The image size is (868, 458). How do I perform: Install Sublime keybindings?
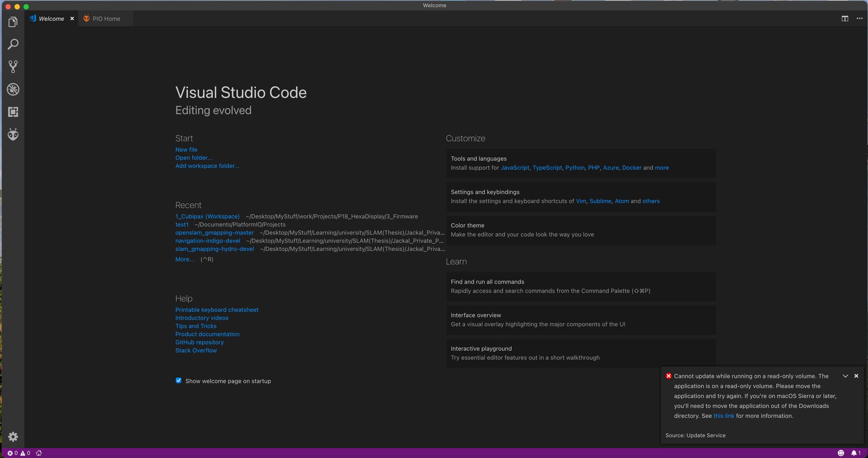point(600,201)
